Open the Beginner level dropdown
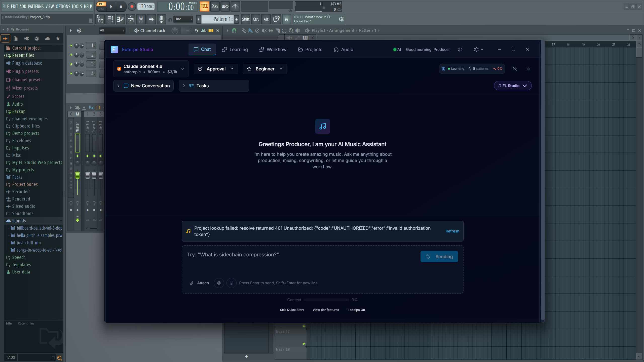 (265, 69)
